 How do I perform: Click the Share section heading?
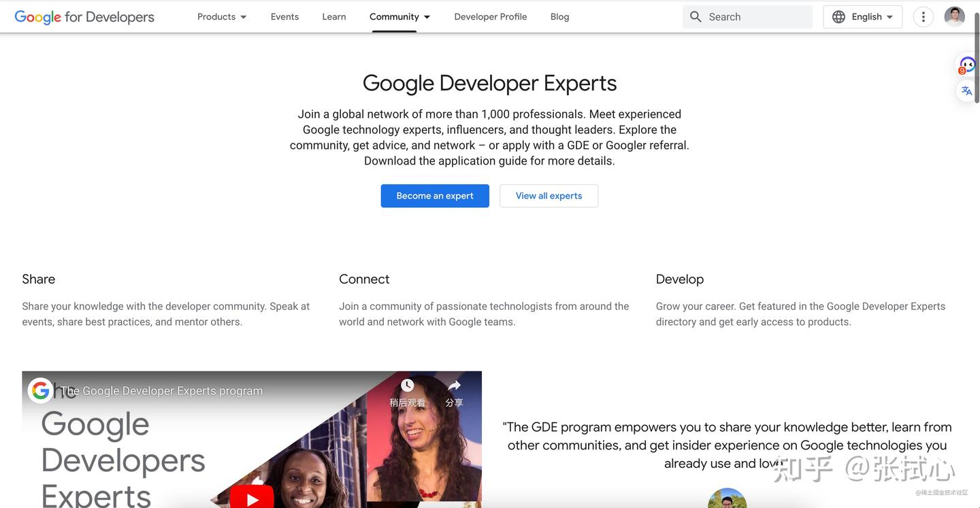pos(39,279)
